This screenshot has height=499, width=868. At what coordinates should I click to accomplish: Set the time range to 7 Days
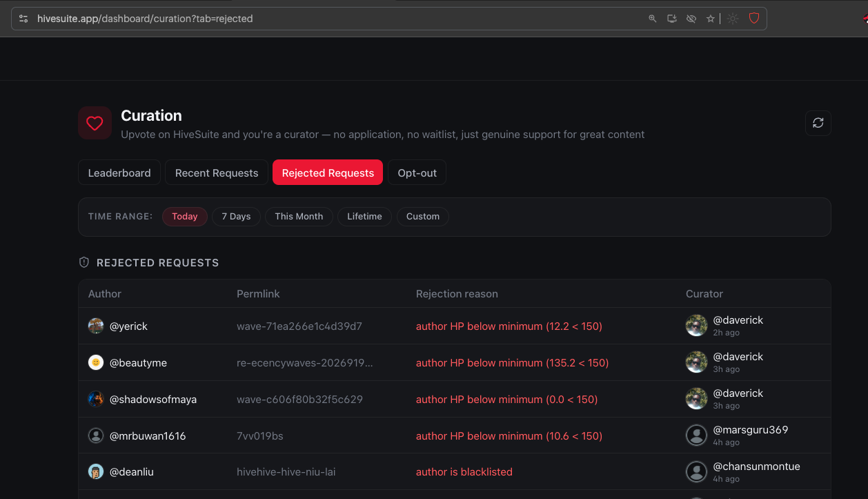coord(236,216)
